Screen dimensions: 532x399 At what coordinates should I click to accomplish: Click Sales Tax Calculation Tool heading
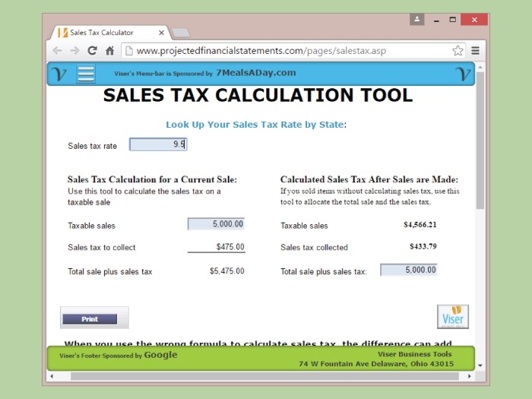pyautogui.click(x=258, y=95)
